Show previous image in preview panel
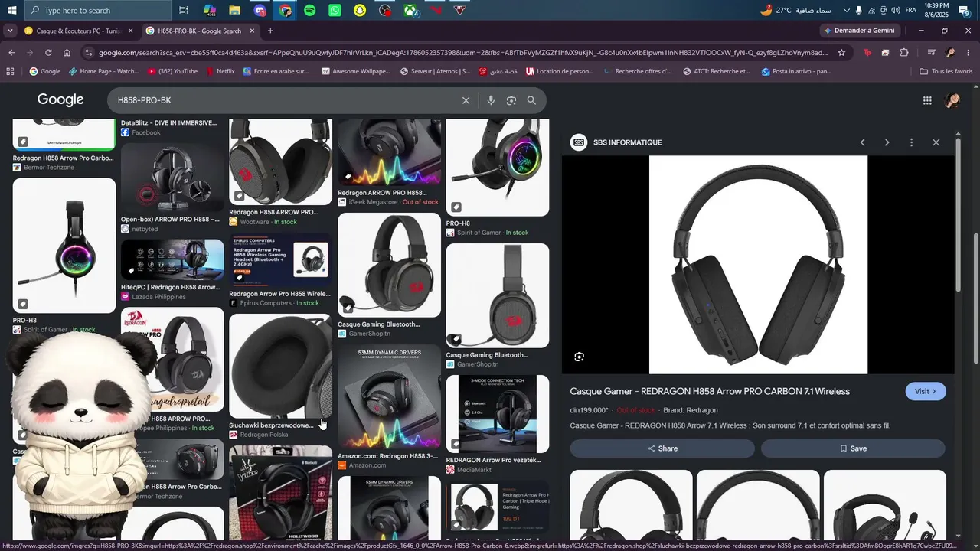 (x=863, y=142)
